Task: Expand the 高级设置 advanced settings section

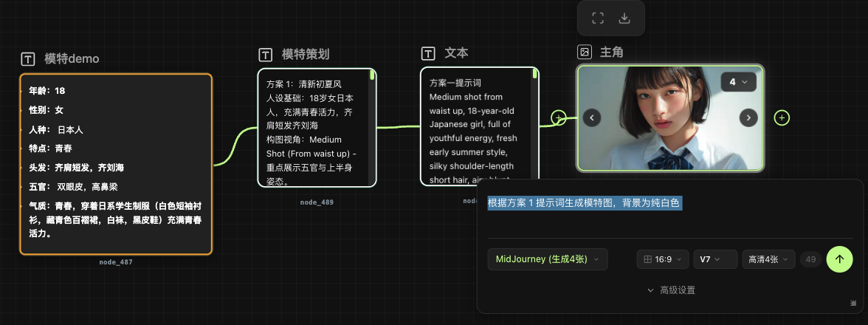Action: point(671,290)
